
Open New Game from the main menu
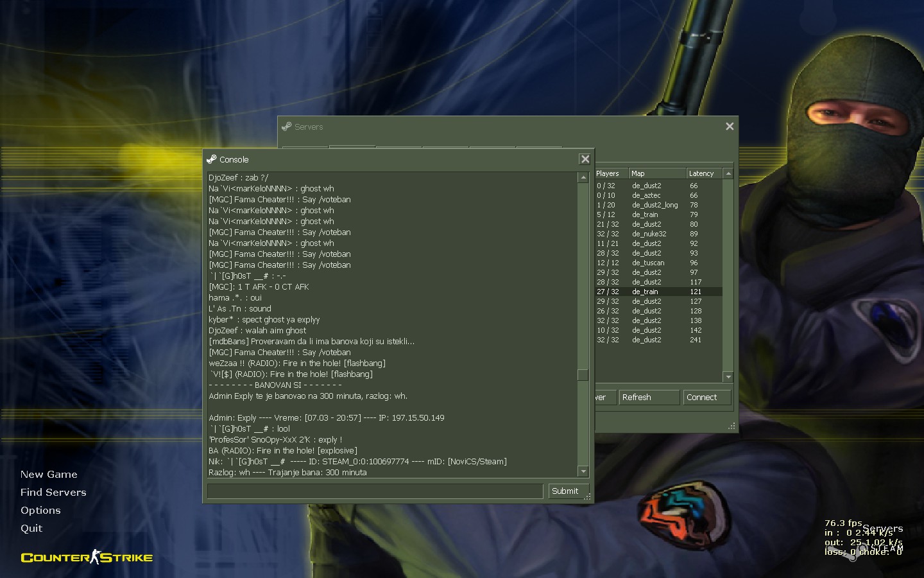tap(49, 475)
